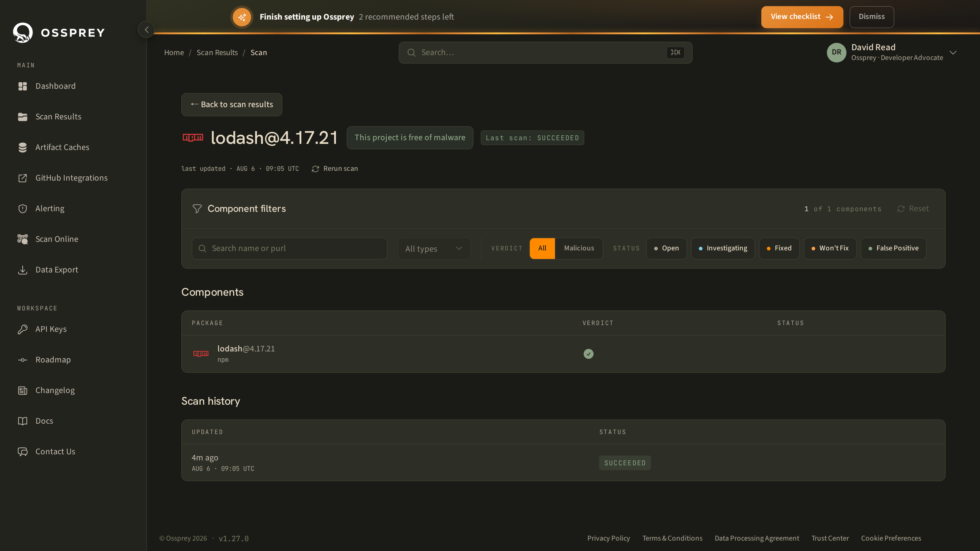Click the View checklist button

(802, 17)
